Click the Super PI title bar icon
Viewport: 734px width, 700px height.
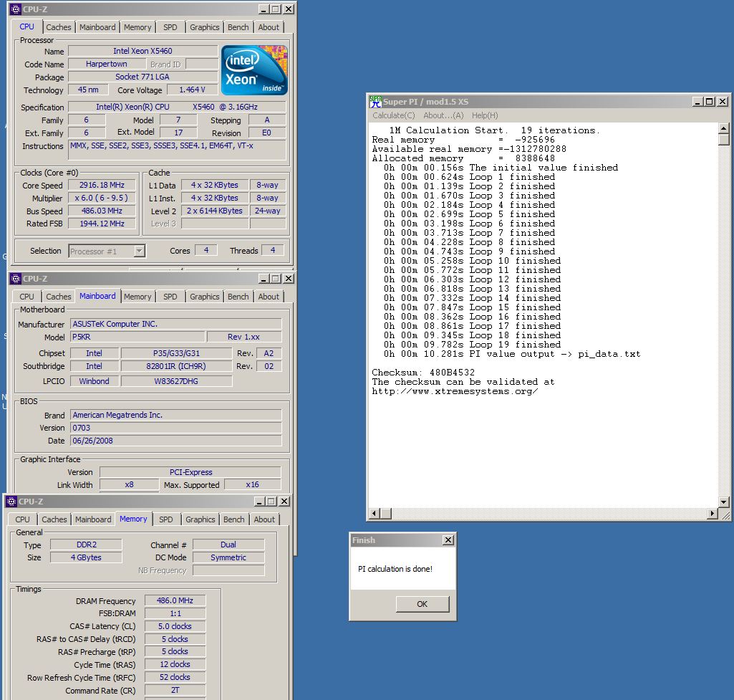tap(375, 102)
